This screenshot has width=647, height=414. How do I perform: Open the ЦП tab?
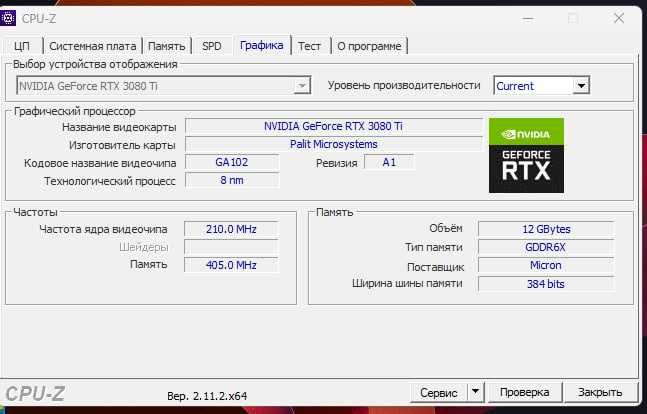point(22,46)
